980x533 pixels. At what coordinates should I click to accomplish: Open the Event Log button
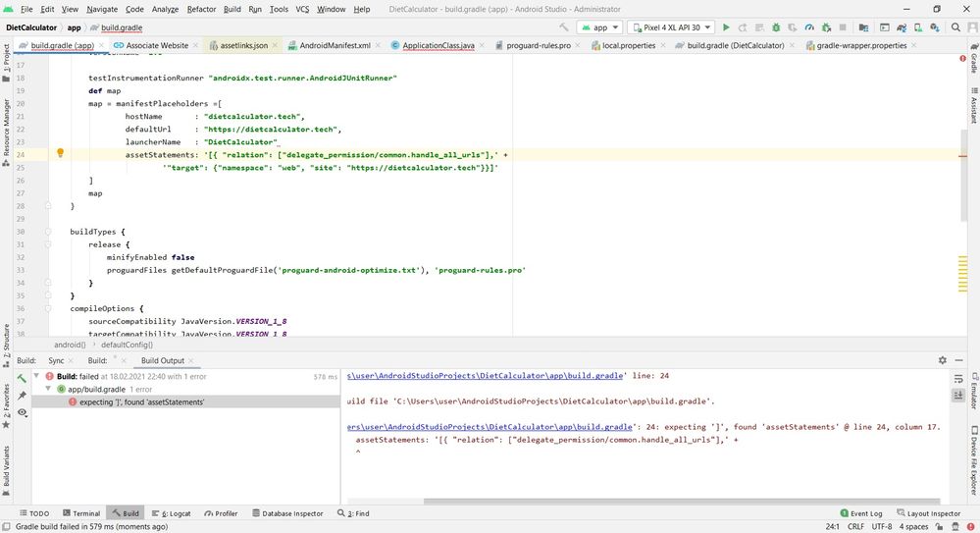pos(860,513)
